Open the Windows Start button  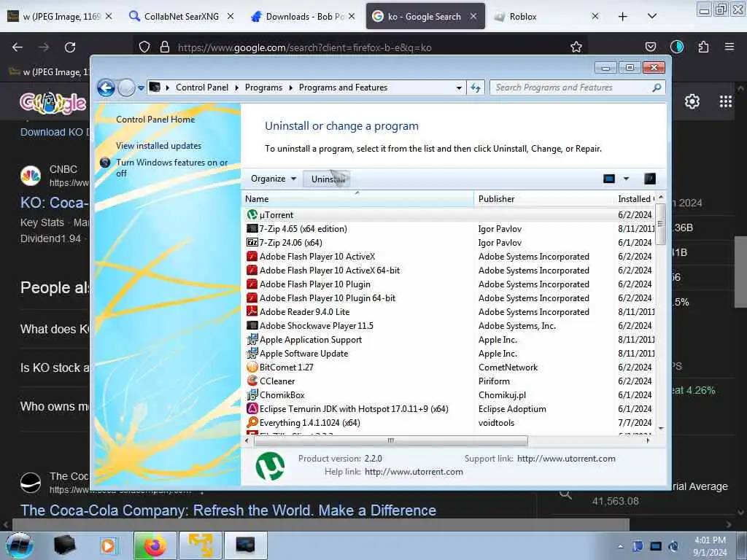(x=19, y=545)
